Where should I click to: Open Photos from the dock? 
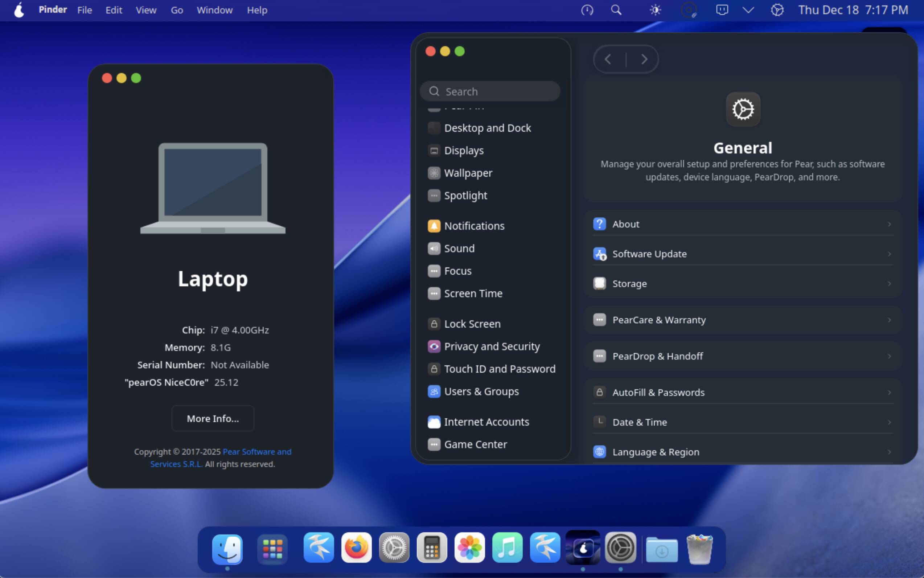469,549
